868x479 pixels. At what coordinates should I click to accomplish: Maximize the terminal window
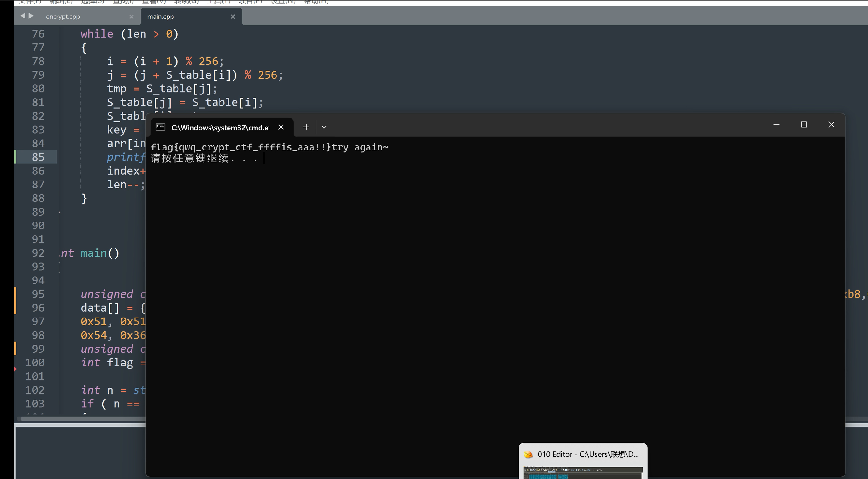[803, 125]
